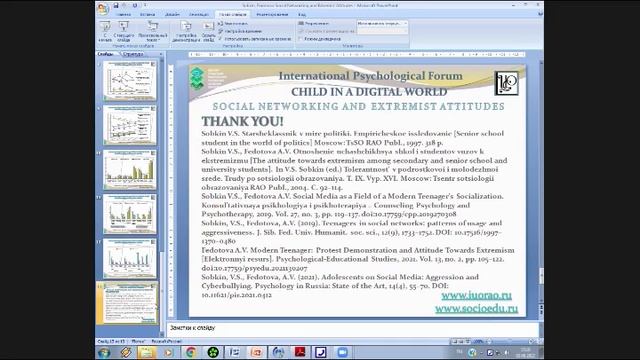The width and height of the screenshot is (640, 360).
Task: Switch to Normal view via status bar icon
Action: pos(455,341)
